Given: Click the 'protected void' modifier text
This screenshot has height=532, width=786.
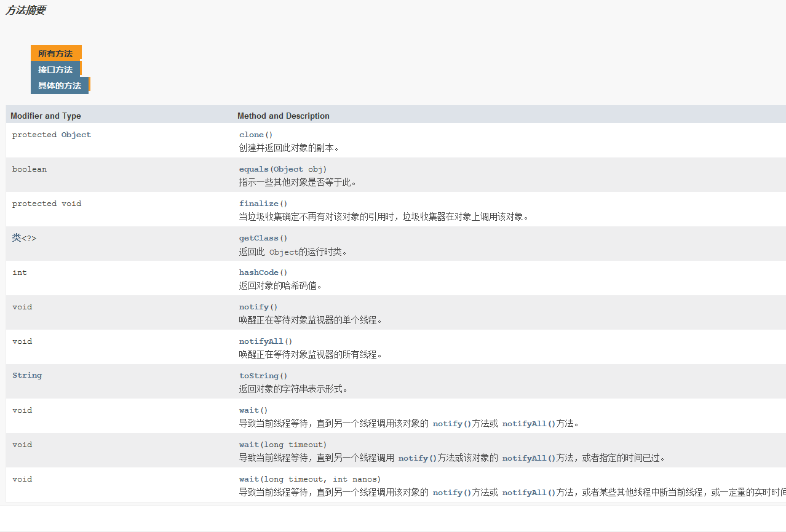Looking at the screenshot, I should 47,204.
